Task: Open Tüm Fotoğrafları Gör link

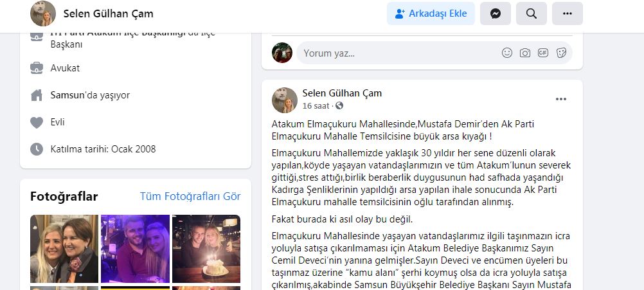Action: click(x=190, y=196)
